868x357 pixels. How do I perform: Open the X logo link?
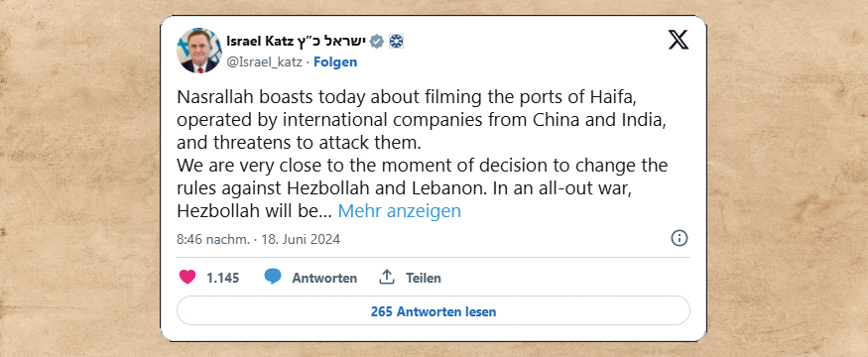tap(679, 40)
